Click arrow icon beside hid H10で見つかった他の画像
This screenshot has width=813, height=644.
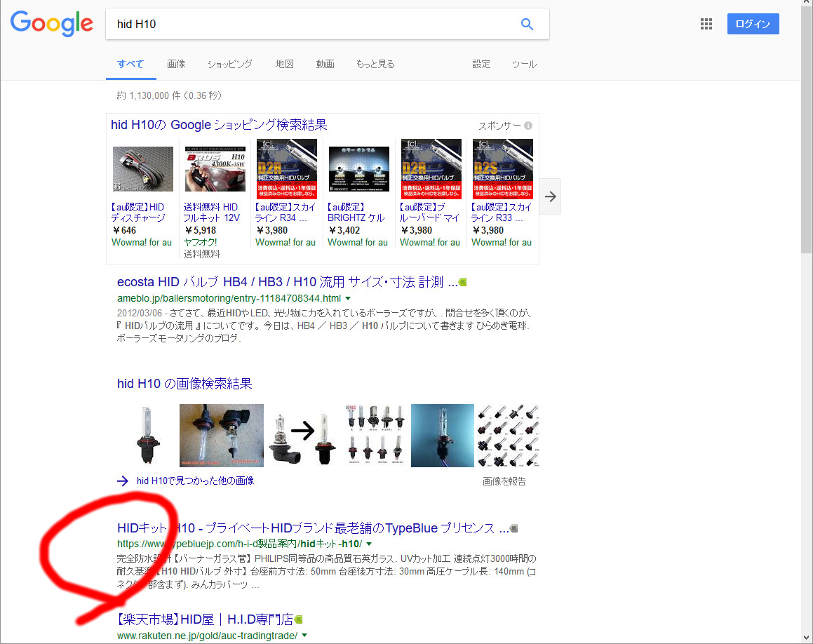tap(123, 481)
